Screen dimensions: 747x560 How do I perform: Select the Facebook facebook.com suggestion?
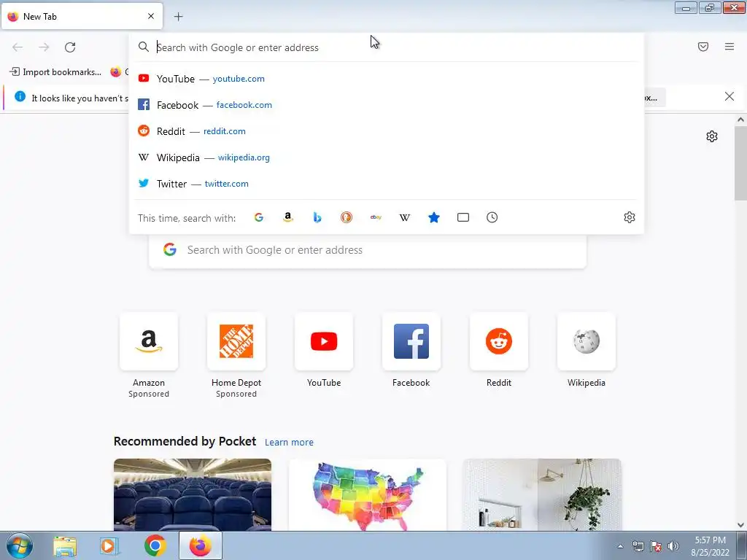pyautogui.click(x=387, y=105)
